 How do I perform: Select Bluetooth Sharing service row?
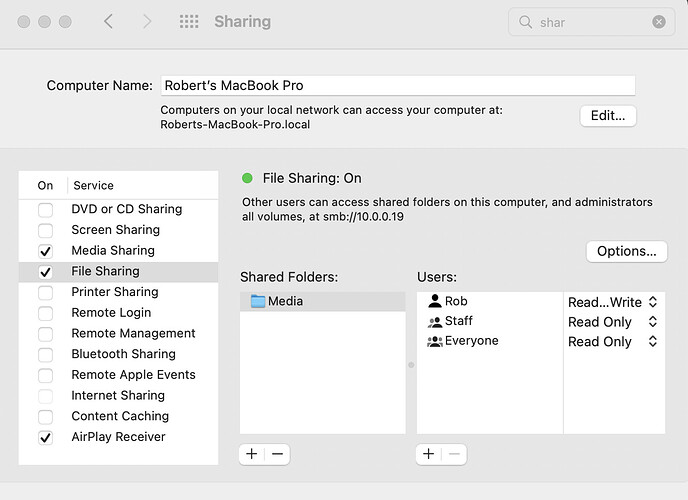point(118,354)
